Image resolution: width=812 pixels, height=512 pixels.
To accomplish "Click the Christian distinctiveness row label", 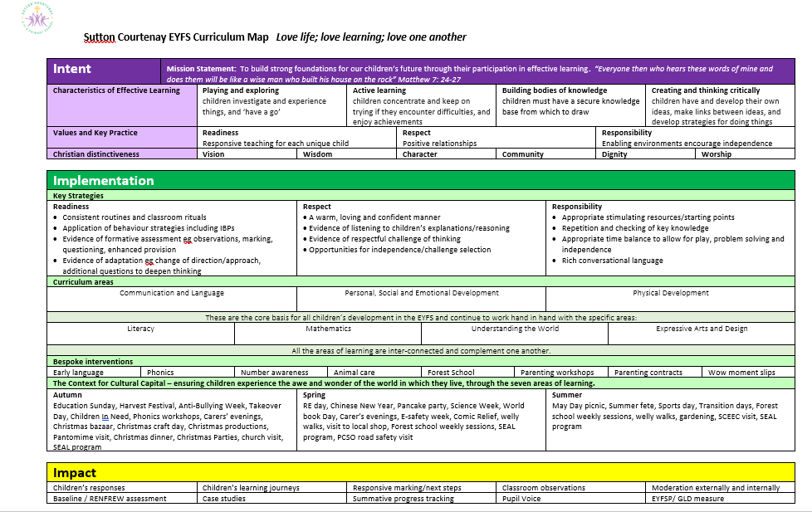I will click(x=96, y=154).
